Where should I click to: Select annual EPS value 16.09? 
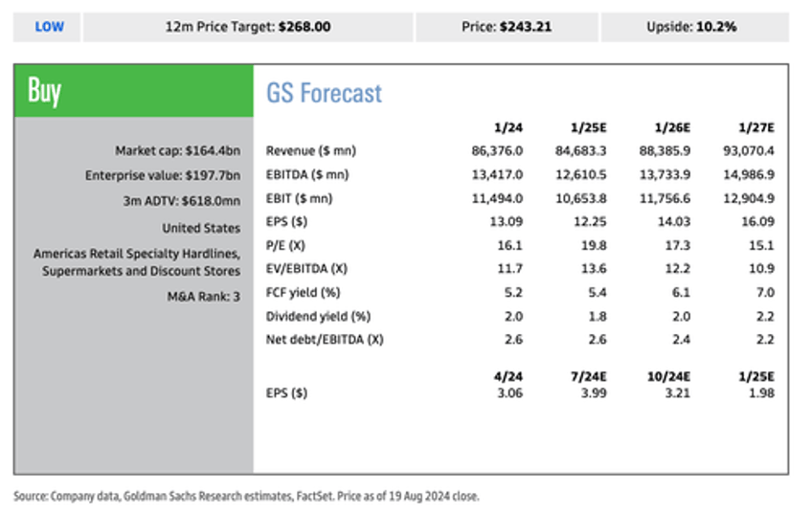pyautogui.click(x=757, y=221)
